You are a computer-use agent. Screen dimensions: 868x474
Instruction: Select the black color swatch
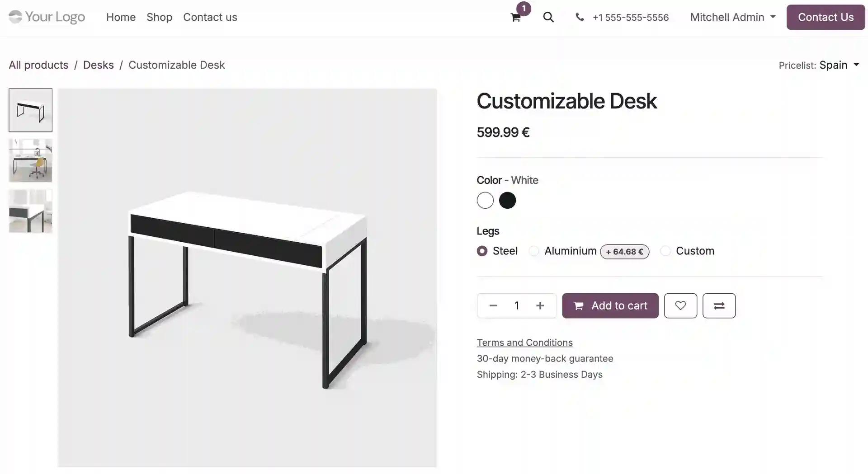click(x=507, y=200)
